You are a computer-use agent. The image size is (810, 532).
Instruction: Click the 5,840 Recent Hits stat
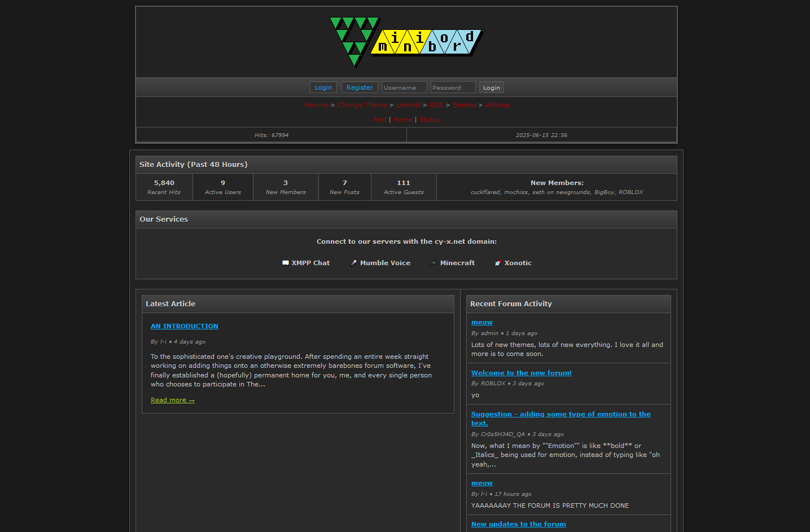[164, 187]
